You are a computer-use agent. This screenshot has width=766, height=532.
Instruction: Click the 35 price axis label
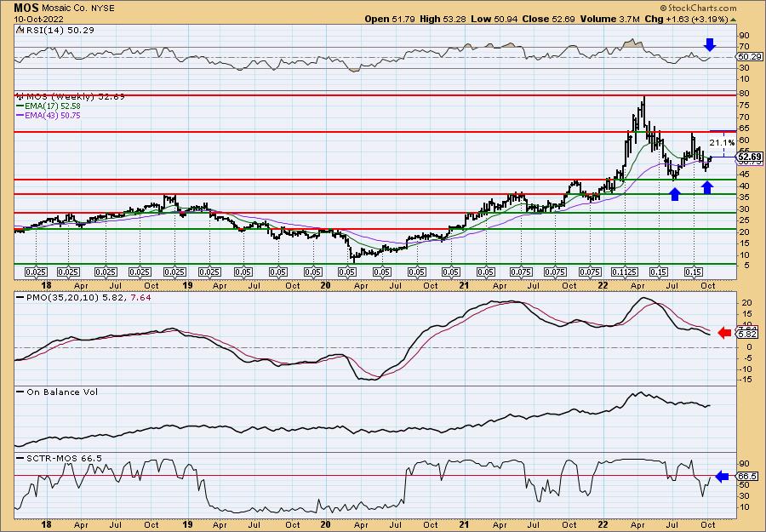click(744, 197)
